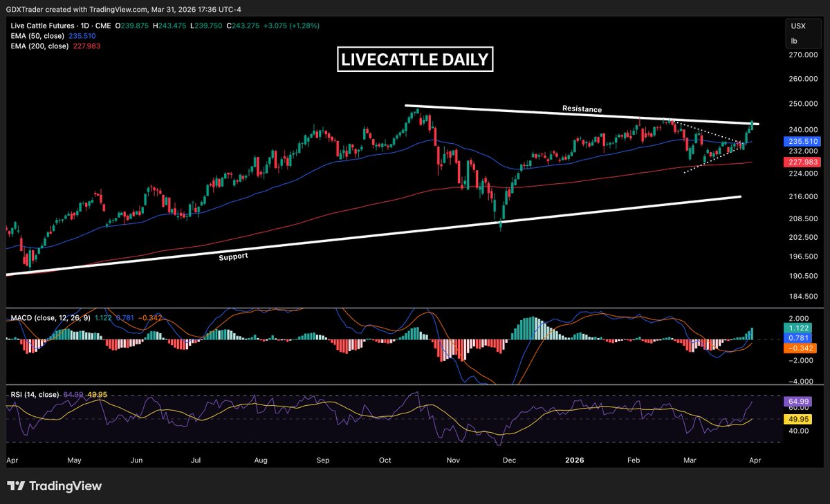Click the high value H243.475 in header

168,26
